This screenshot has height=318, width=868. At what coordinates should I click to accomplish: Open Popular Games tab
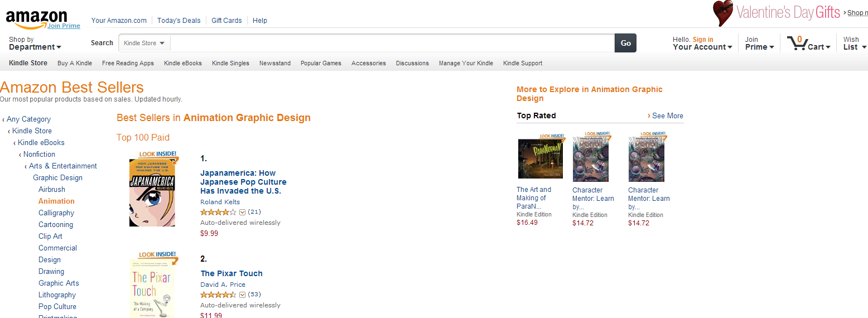321,63
